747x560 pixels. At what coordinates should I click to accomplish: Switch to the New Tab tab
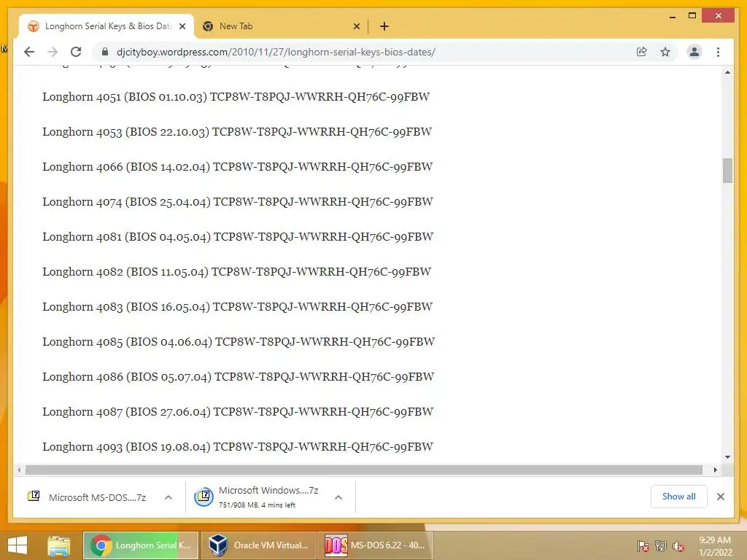281,26
